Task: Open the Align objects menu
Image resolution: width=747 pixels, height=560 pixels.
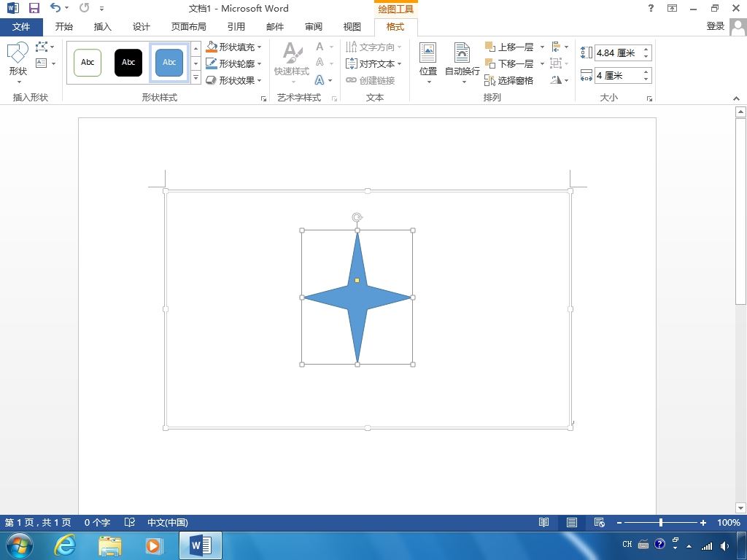Action: tap(560, 47)
